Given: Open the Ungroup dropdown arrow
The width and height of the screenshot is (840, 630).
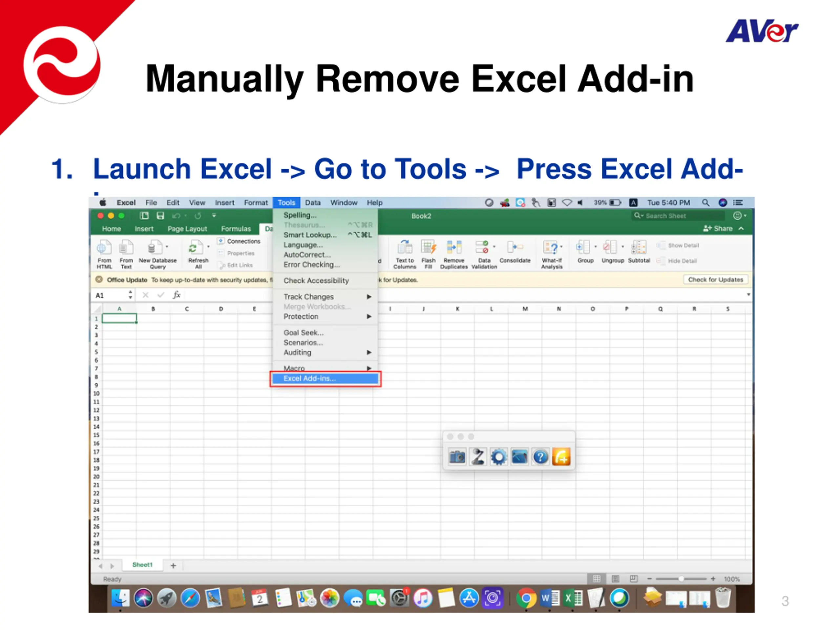Looking at the screenshot, I should click(623, 247).
